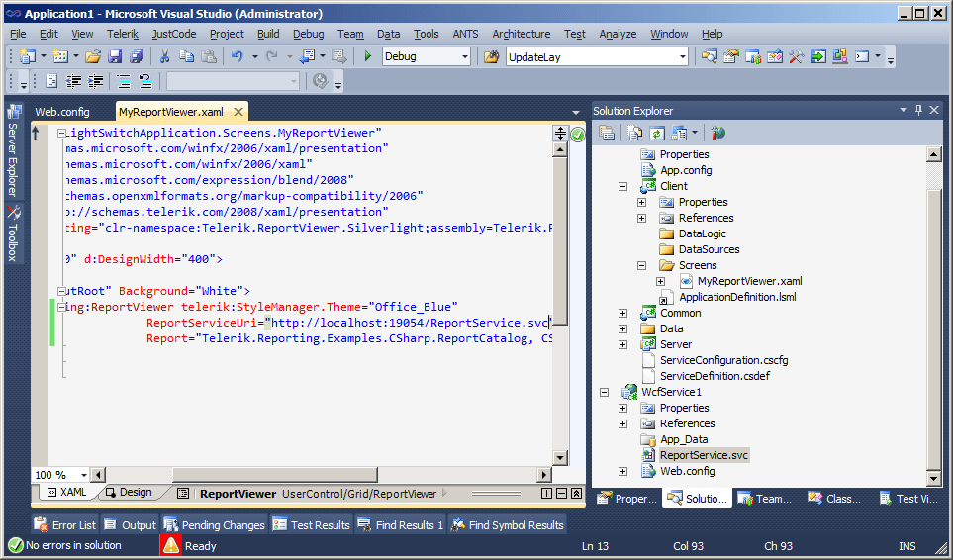Select ReportService.svc in Solution Explorer
The height and width of the screenshot is (560, 953).
tap(704, 455)
